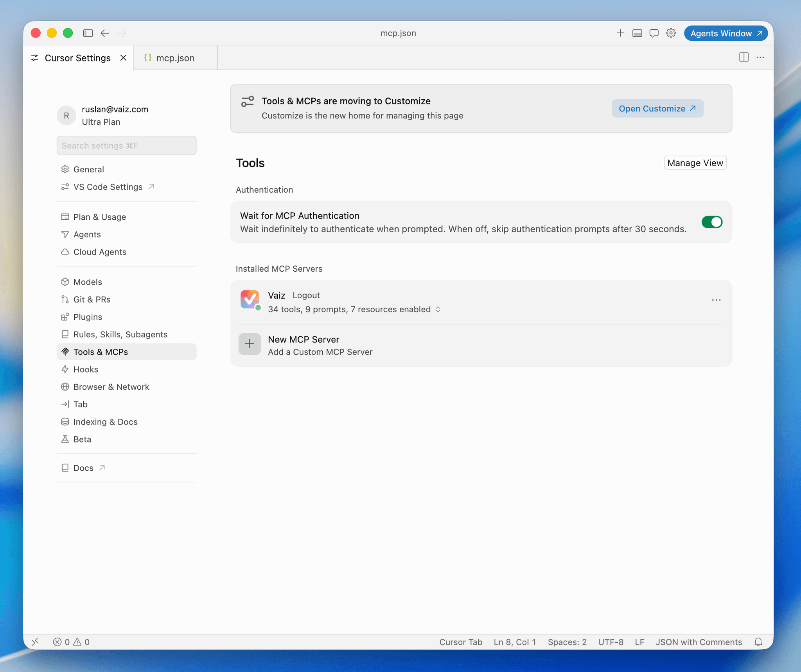The image size is (801, 672).
Task: Click the R account avatar
Action: [x=66, y=116]
